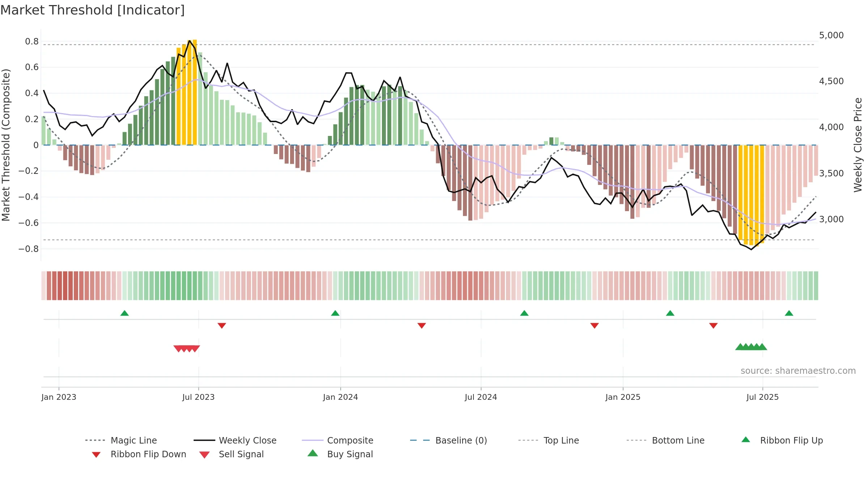Click the Jan 2024 x-axis label
The width and height of the screenshot is (868, 488).
click(x=341, y=397)
